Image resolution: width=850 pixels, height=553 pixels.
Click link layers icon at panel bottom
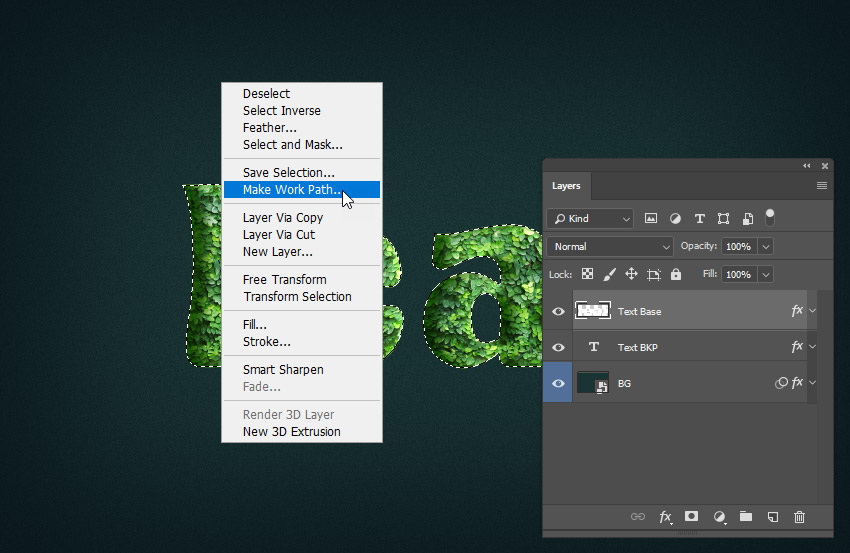point(638,517)
